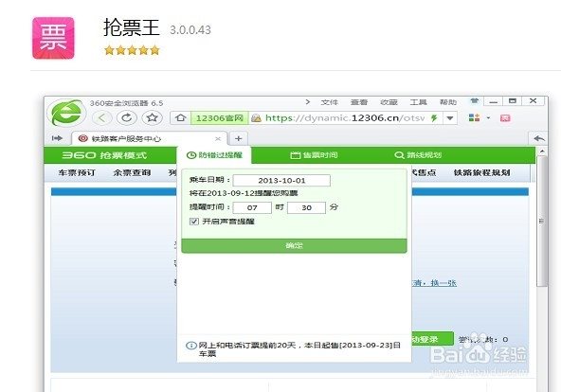Click the scrollbar up arrow

[x=542, y=151]
